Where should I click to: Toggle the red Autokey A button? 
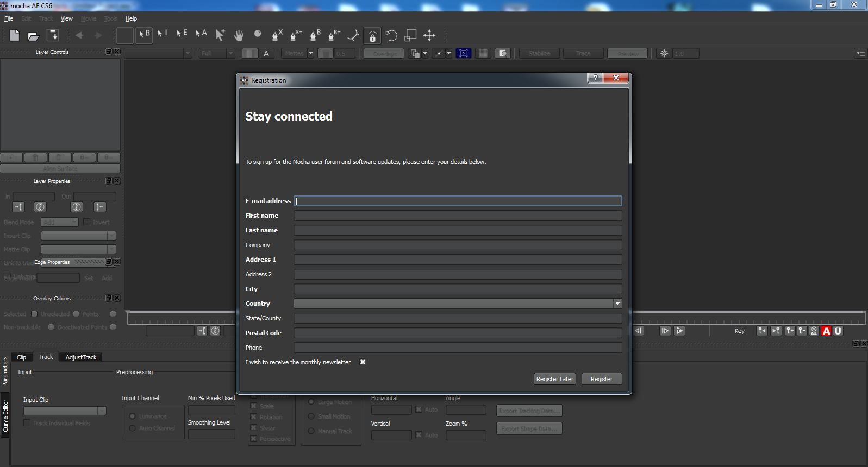tap(826, 331)
